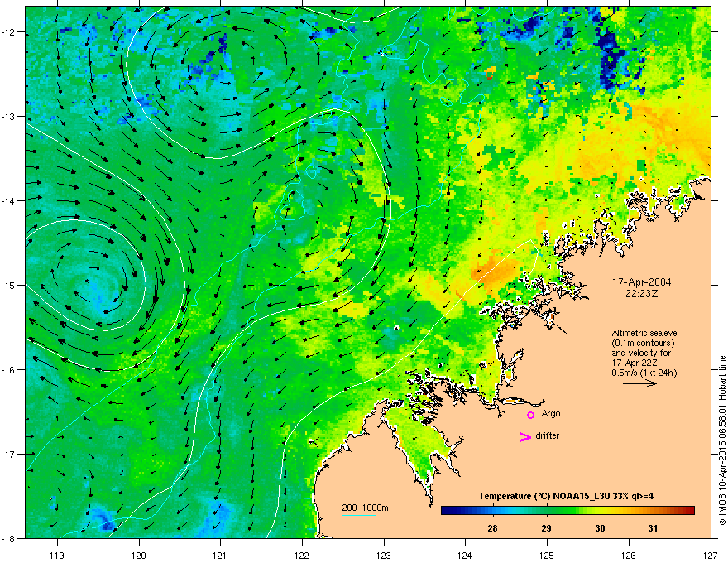
Task: Click longitude axis label 124
Action: tap(465, 555)
